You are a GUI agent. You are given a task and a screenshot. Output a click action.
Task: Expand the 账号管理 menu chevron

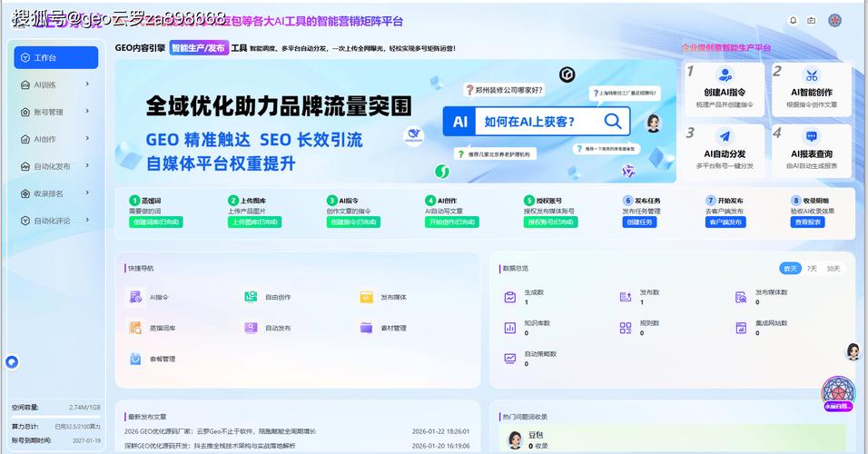[87, 112]
